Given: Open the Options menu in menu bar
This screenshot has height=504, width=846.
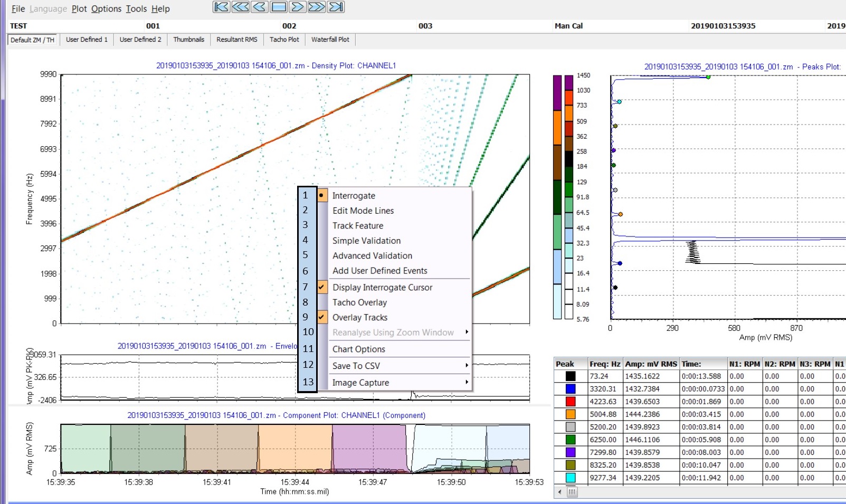Looking at the screenshot, I should click(x=106, y=9).
